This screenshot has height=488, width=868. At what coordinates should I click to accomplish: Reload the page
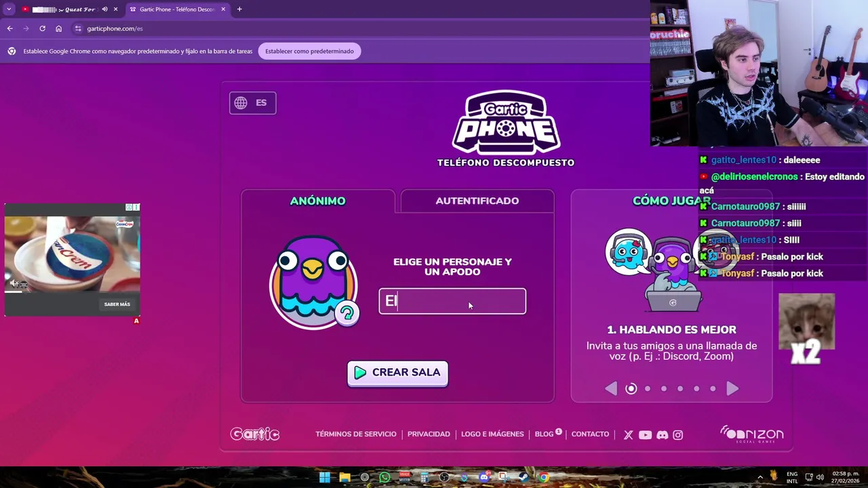(42, 28)
